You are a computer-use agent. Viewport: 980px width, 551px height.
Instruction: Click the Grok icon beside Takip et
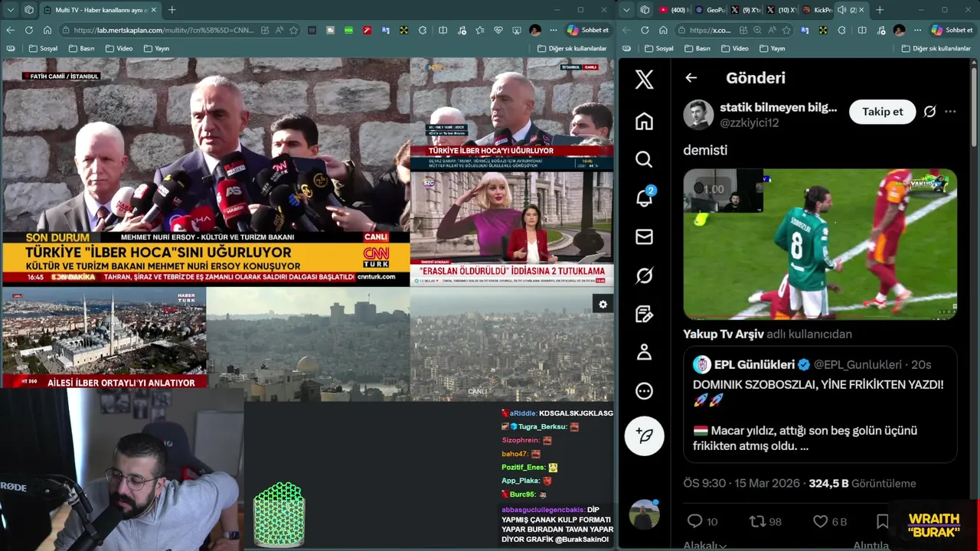pos(929,112)
